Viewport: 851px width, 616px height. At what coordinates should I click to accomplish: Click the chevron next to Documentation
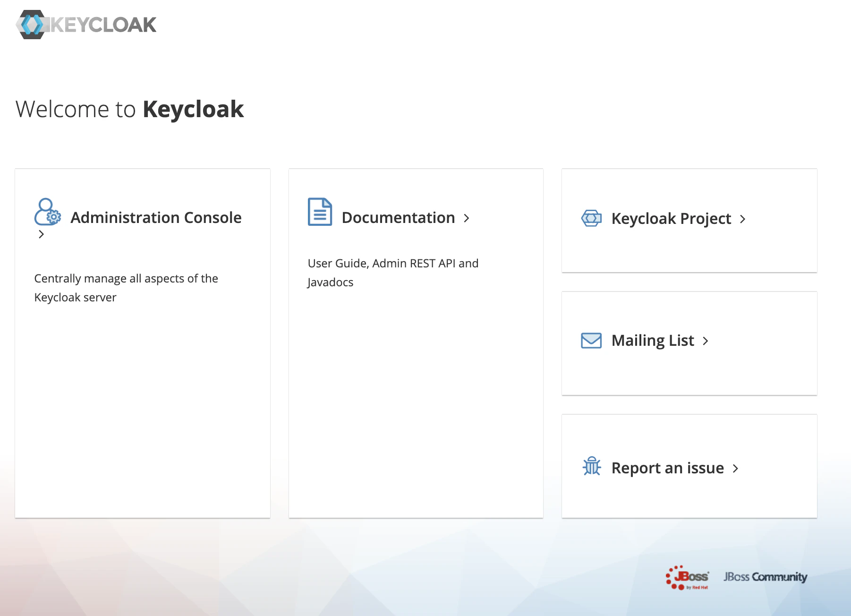click(467, 218)
